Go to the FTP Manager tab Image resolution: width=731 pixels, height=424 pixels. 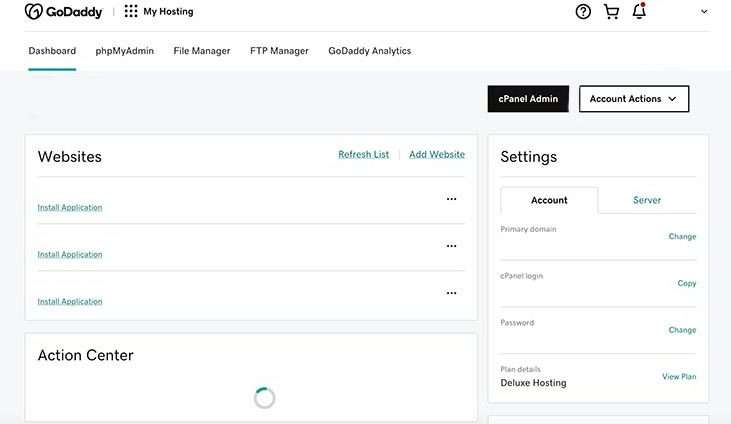pos(279,51)
